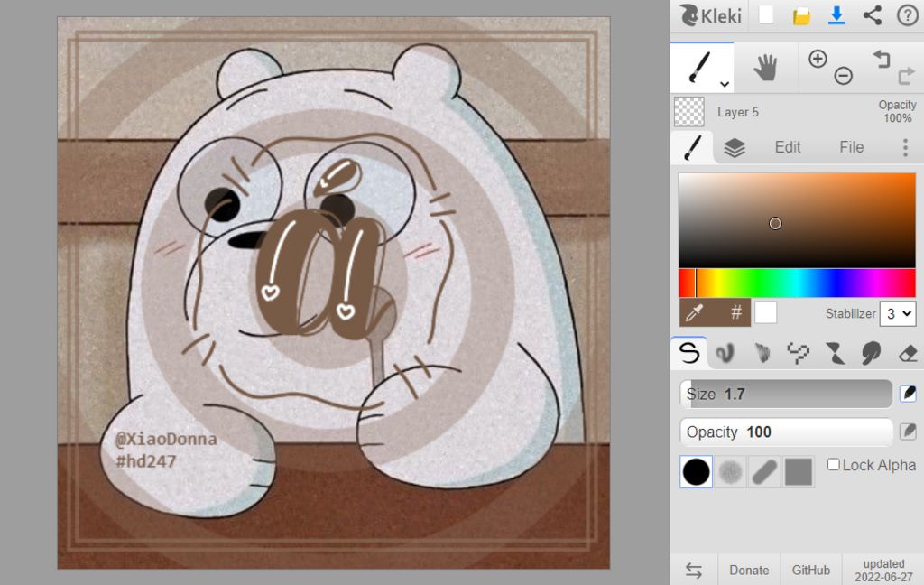Select the calligraphy slanted brush tip
Viewport: 924px width, 585px height.
coord(764,472)
